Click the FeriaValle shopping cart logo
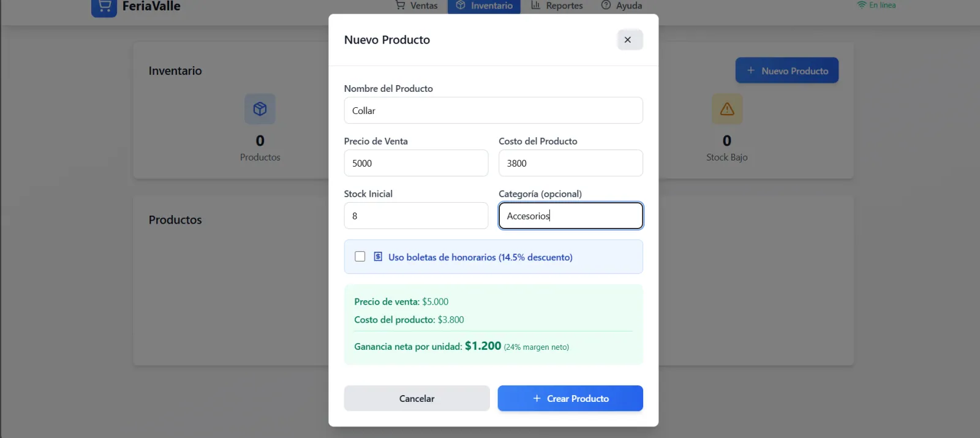The width and height of the screenshot is (980, 438). (104, 6)
